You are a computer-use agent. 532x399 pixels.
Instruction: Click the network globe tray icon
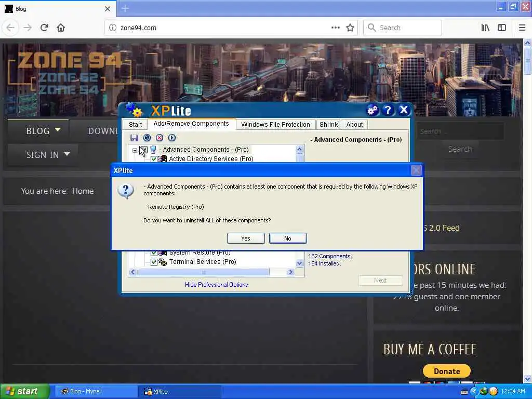point(484,392)
